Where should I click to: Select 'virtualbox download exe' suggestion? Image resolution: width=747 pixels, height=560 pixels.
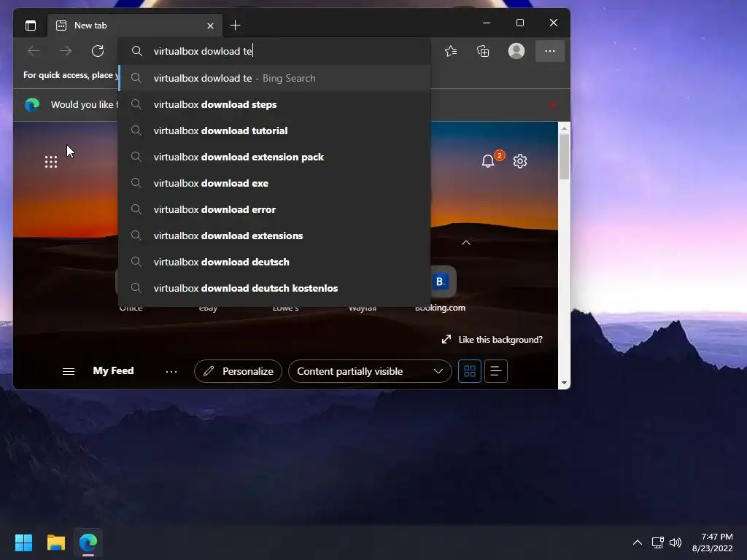point(274,183)
